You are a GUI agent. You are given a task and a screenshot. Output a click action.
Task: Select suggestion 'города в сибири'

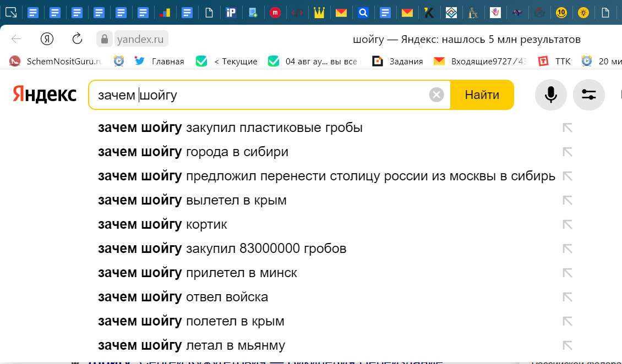(x=193, y=152)
